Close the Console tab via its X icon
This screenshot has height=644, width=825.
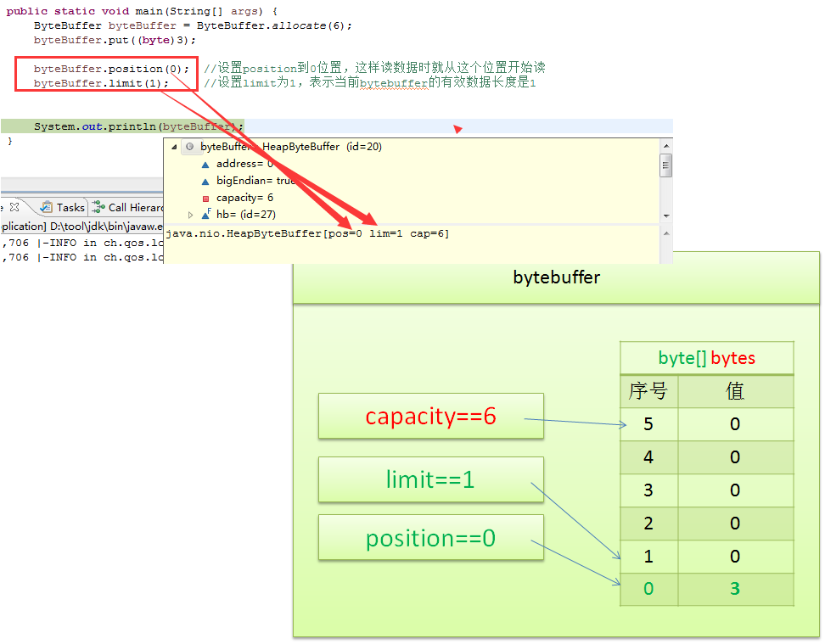[x=14, y=207]
